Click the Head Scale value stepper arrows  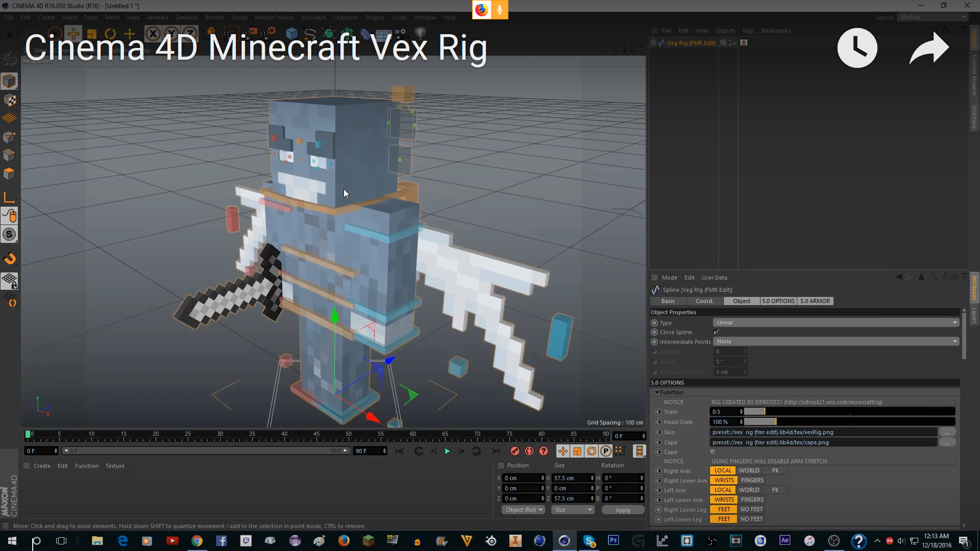pos(741,422)
